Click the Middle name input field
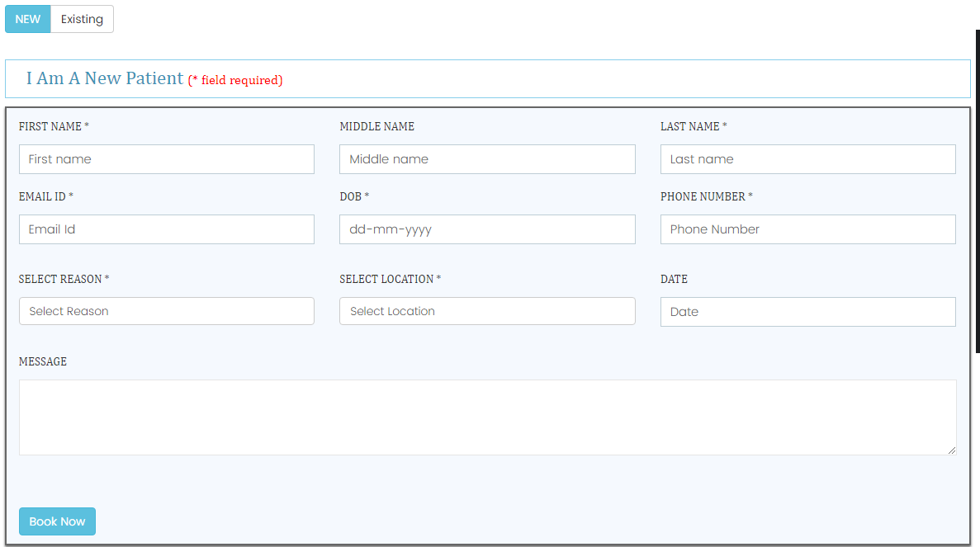Viewport: 980px width, 547px height. coord(487,159)
